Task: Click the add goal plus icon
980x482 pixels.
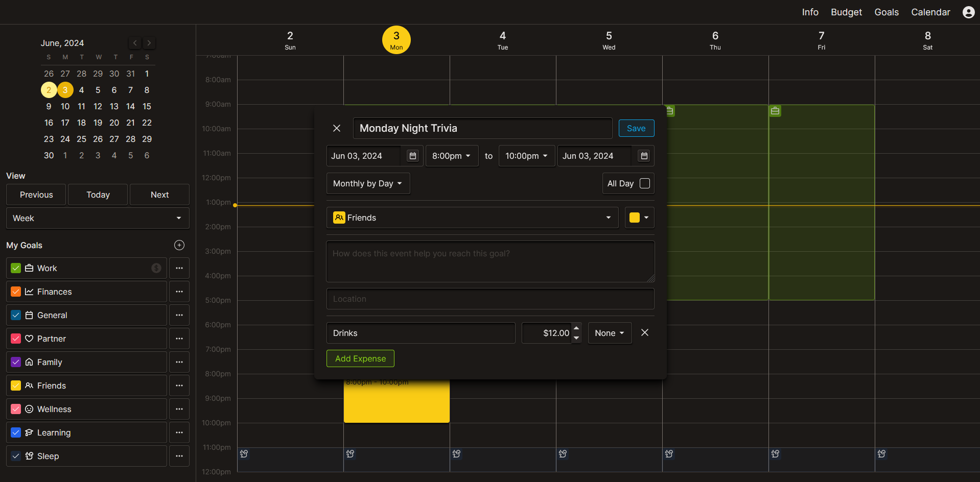Action: click(179, 245)
